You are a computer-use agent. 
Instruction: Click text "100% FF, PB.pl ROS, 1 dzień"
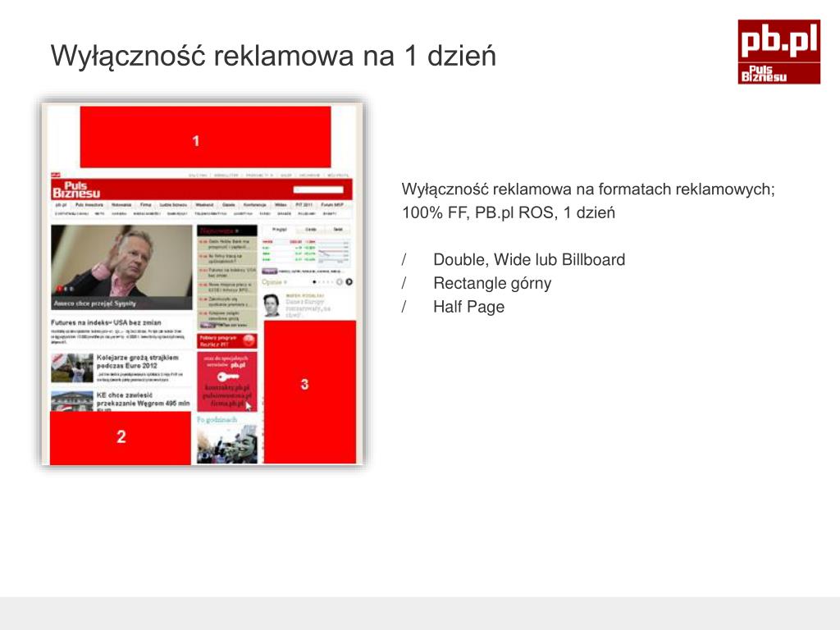[x=509, y=212]
